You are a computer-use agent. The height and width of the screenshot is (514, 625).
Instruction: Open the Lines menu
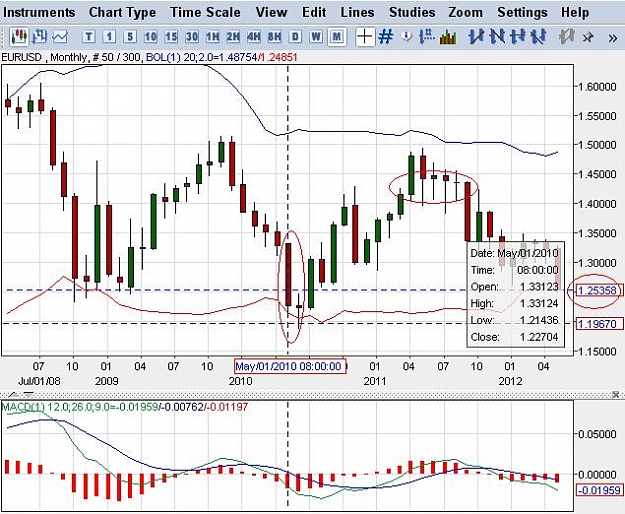click(358, 12)
